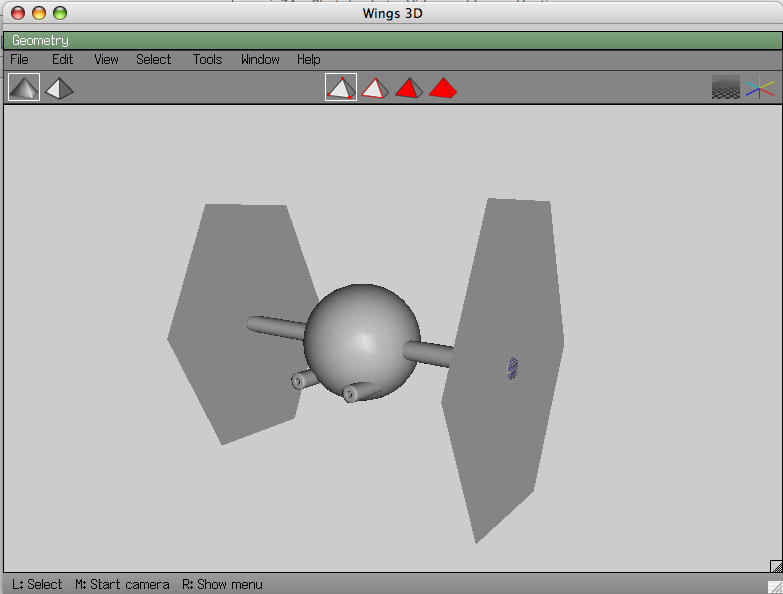Switch to edge selection mode icon

coord(374,88)
